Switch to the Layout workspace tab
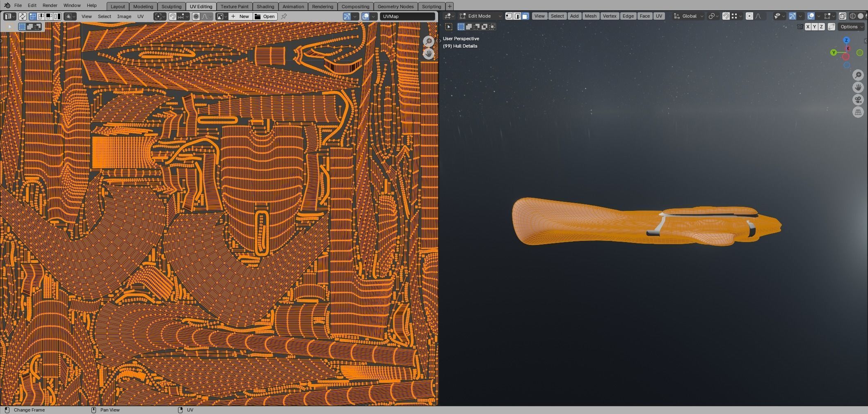This screenshot has height=414, width=868. click(118, 7)
